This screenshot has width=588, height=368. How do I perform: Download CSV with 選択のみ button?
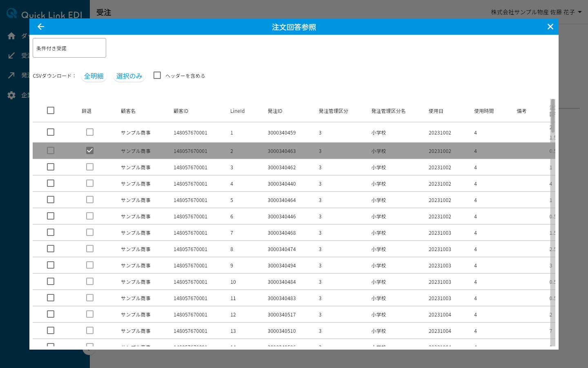coord(129,76)
